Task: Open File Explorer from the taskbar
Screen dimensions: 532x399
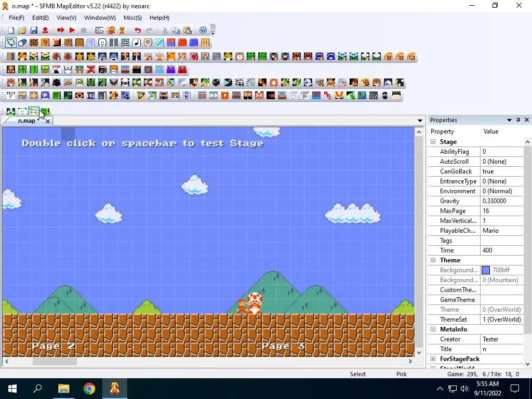Action: [x=63, y=389]
